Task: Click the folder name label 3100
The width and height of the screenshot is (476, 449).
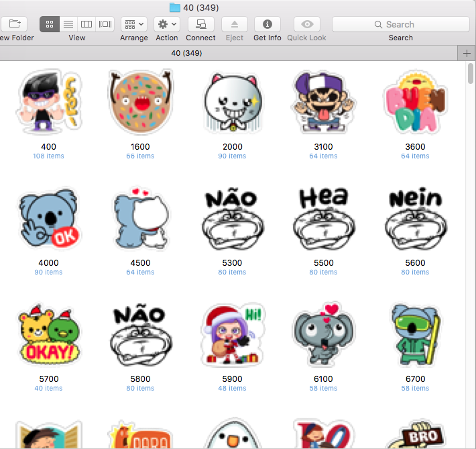Action: [324, 147]
